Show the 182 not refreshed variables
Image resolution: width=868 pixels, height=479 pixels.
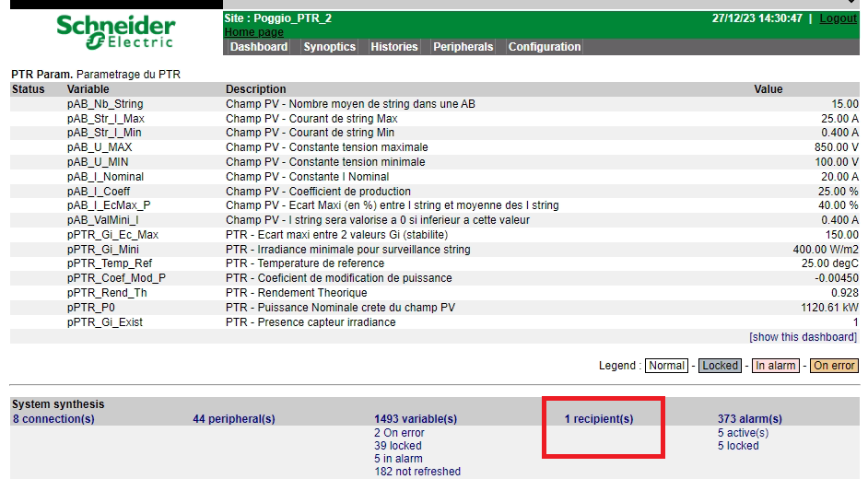tap(417, 472)
